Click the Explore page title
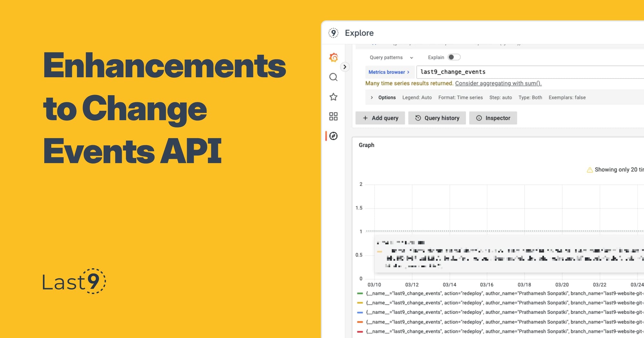 click(x=359, y=33)
